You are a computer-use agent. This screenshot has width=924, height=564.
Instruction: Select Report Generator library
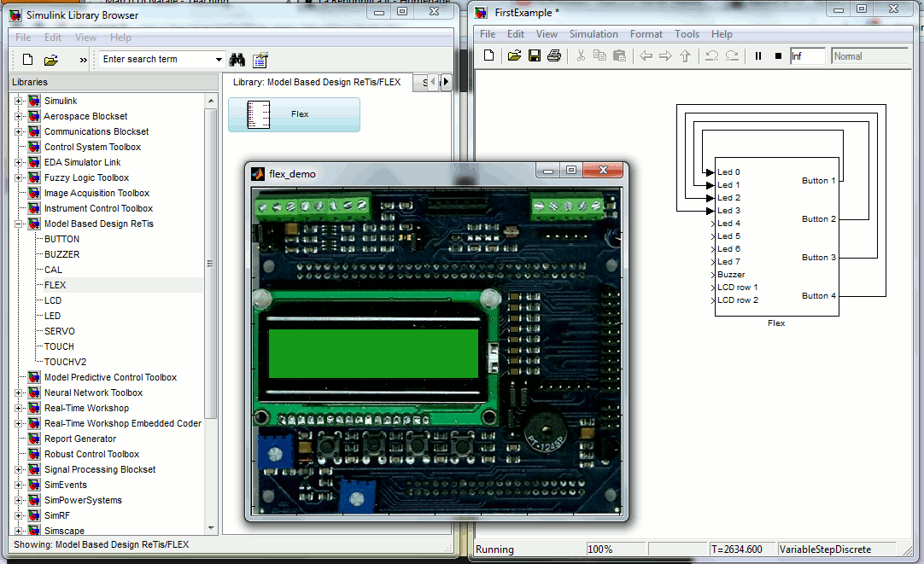(80, 439)
